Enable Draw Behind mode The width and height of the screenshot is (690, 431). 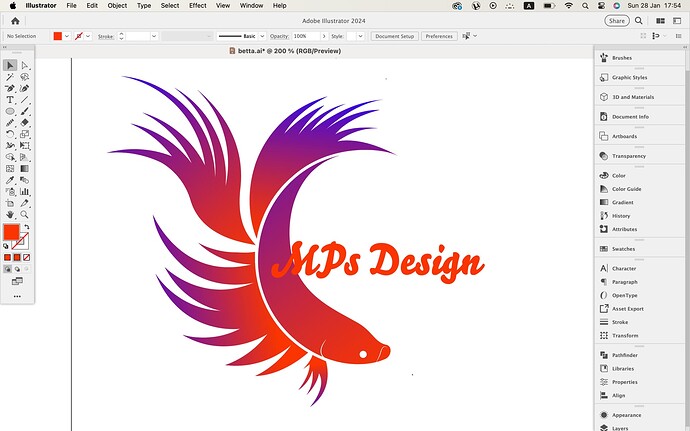coord(17,269)
